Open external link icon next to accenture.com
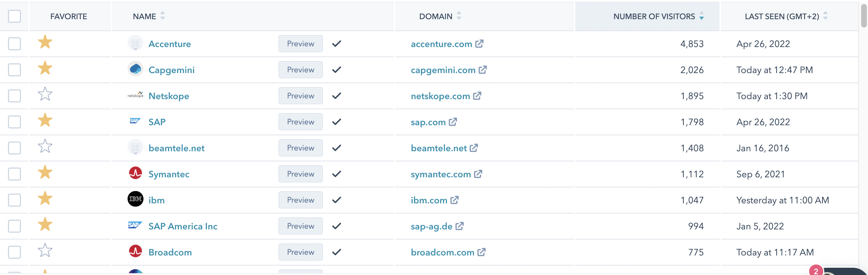This screenshot has height=275, width=868. coord(480,44)
